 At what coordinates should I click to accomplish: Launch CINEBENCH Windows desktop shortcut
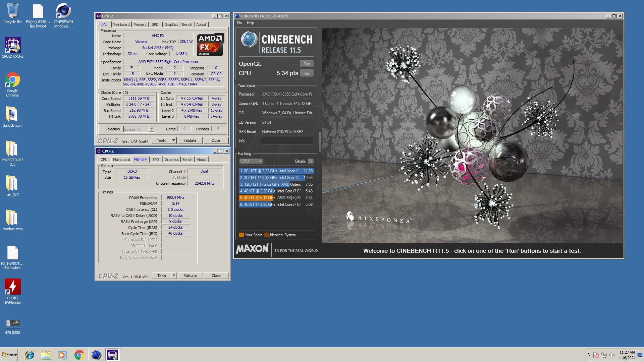[x=63, y=15]
